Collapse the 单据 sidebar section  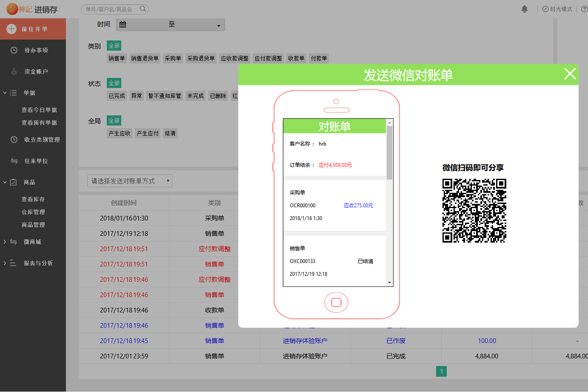pyautogui.click(x=5, y=93)
